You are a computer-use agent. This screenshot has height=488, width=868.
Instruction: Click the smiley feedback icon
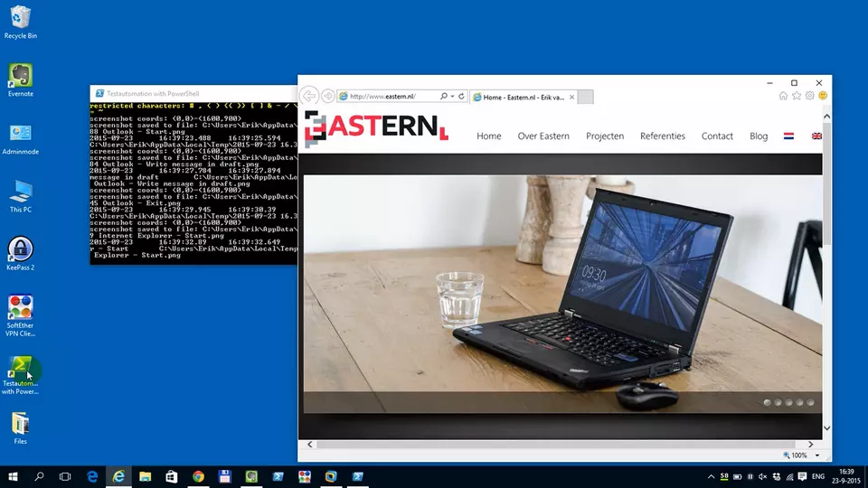[x=823, y=96]
